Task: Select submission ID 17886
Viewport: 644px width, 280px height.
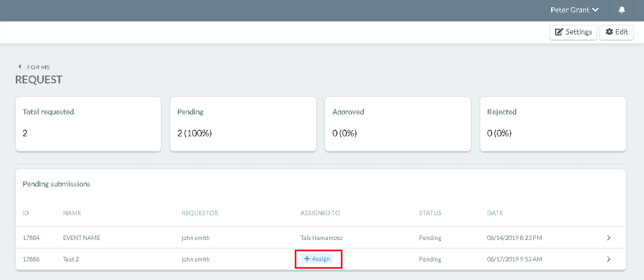Action: 31,259
